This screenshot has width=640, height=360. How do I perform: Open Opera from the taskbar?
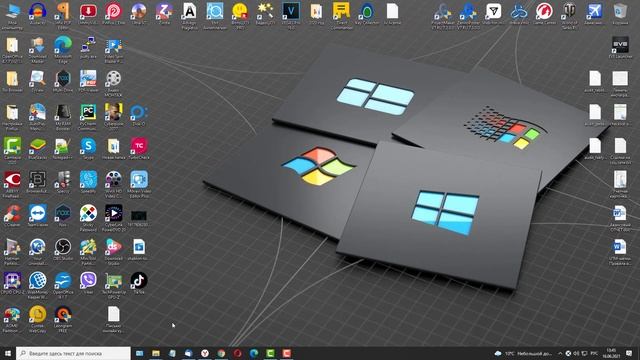click(238, 353)
